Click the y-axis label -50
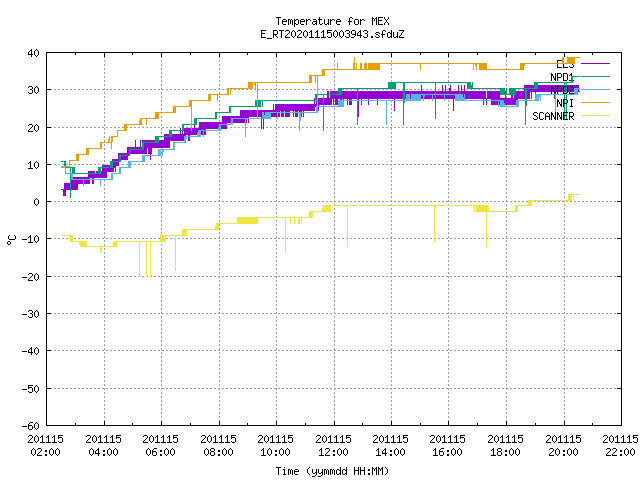This screenshot has width=640, height=480. point(31,389)
